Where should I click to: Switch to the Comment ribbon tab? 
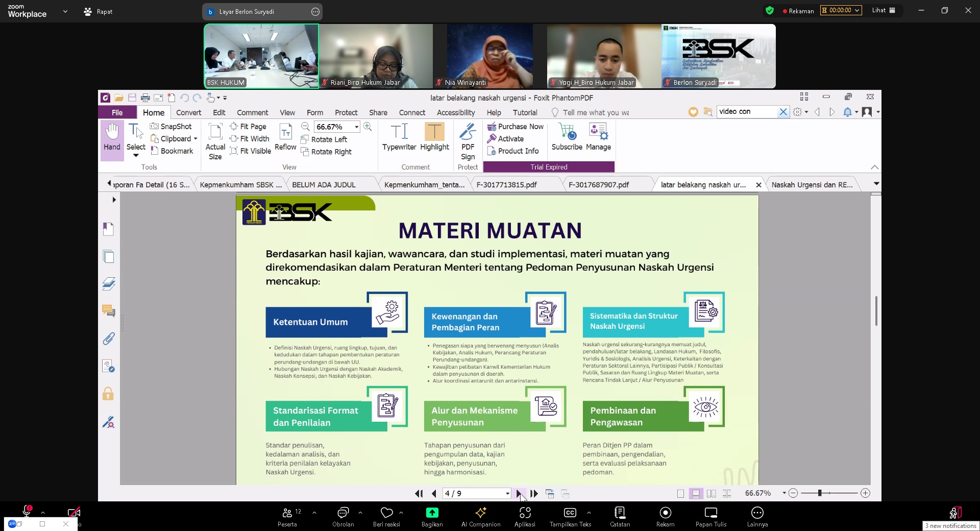pos(252,112)
